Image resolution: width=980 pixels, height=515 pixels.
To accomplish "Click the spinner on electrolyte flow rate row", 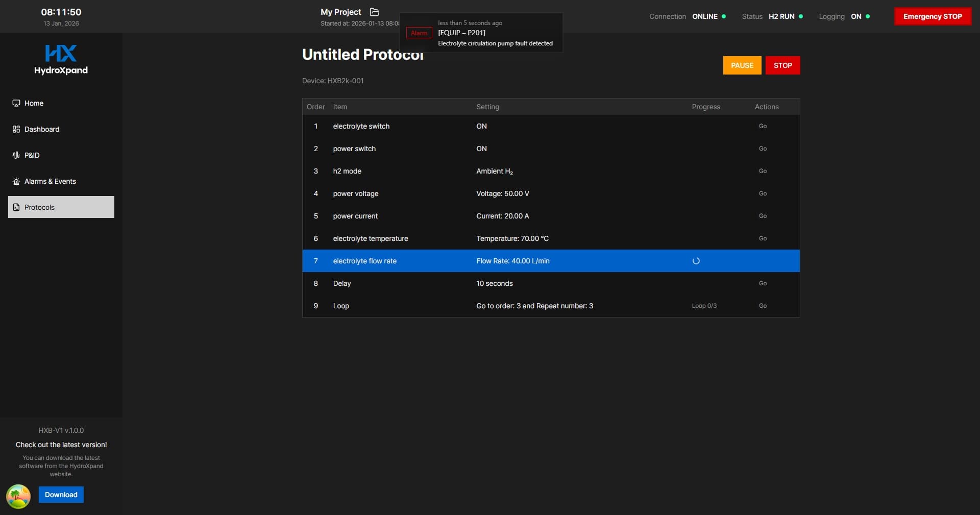I will pyautogui.click(x=696, y=261).
